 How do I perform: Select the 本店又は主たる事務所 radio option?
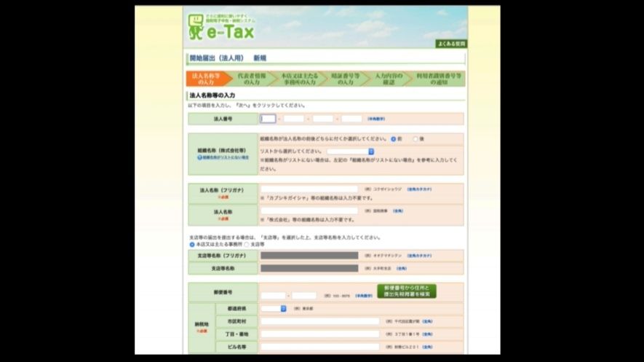pyautogui.click(x=192, y=244)
